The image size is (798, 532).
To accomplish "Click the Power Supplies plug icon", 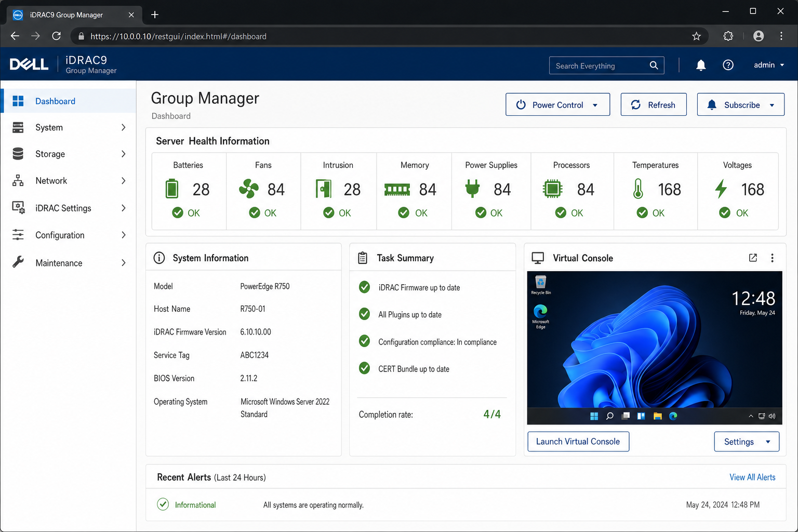I will pyautogui.click(x=472, y=189).
